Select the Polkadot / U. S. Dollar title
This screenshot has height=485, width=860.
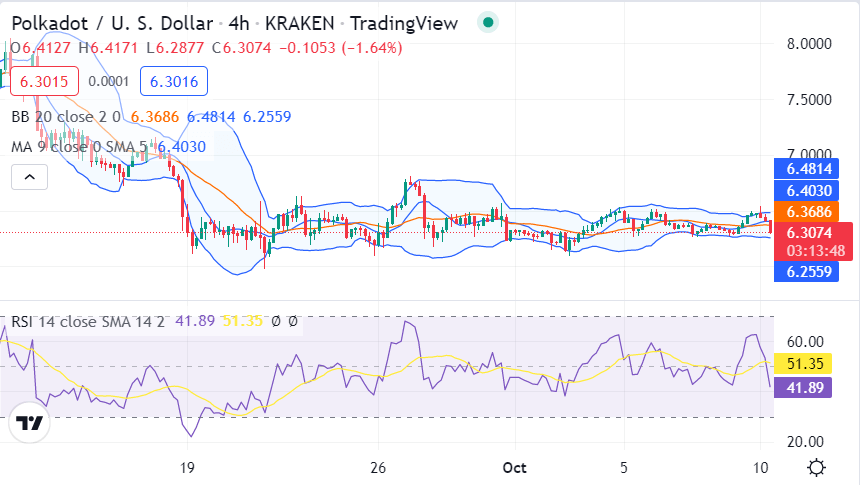point(112,23)
